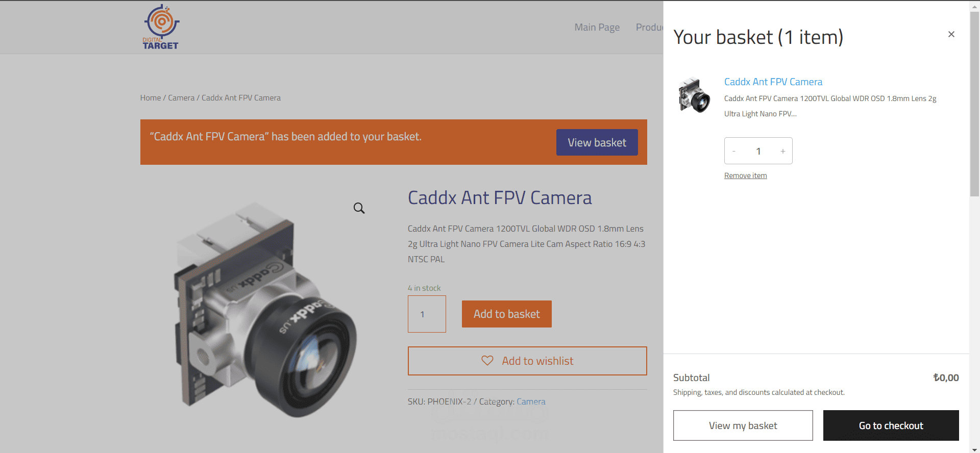
Task: Open the Main Page menu item
Action: point(597,27)
